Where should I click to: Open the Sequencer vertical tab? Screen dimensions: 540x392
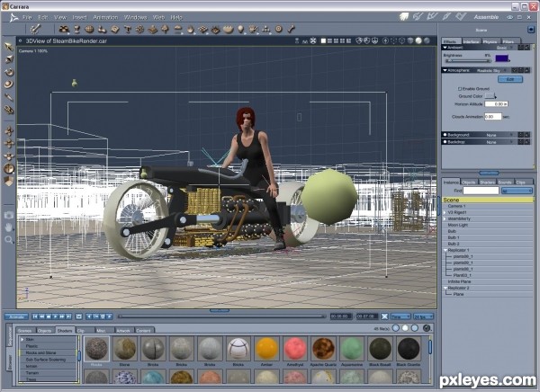click(10, 336)
